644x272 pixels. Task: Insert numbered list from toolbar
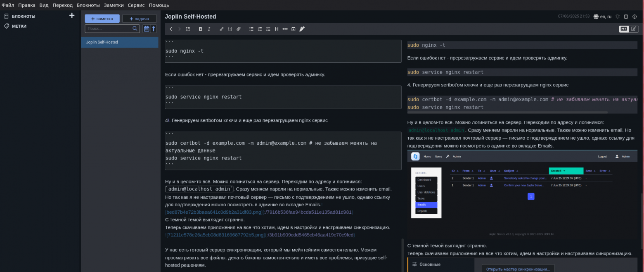[x=260, y=29]
